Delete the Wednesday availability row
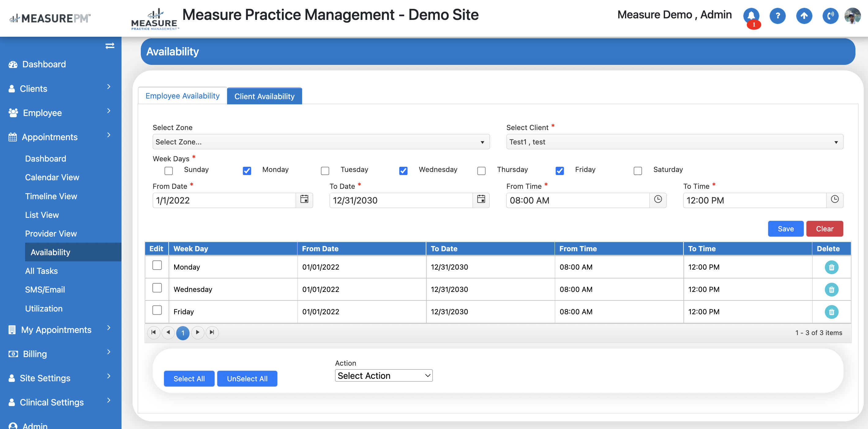 [831, 289]
